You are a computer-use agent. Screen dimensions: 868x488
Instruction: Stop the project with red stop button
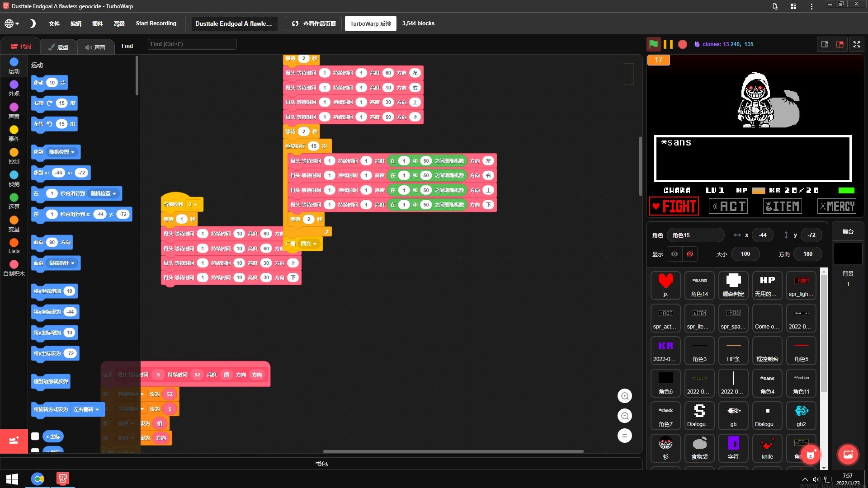683,44
